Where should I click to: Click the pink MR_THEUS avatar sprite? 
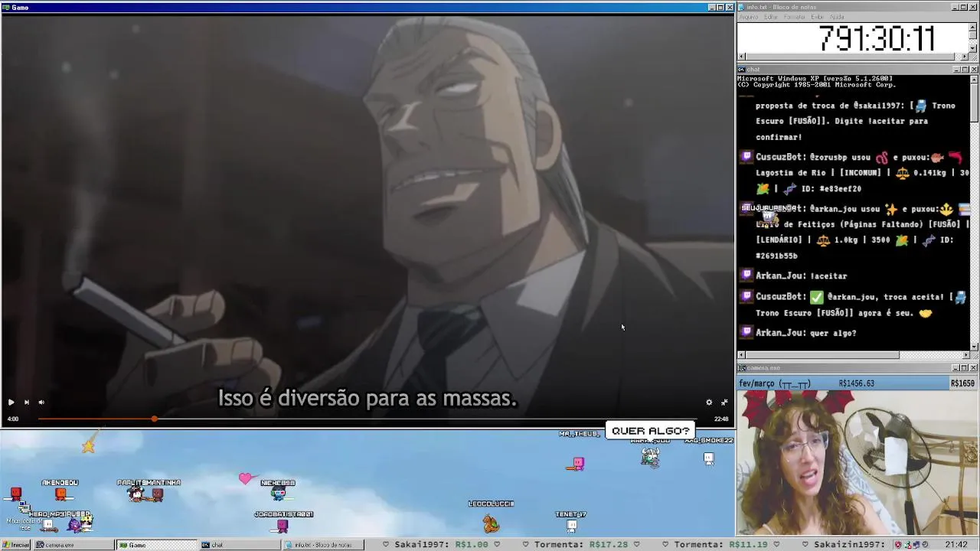(578, 463)
